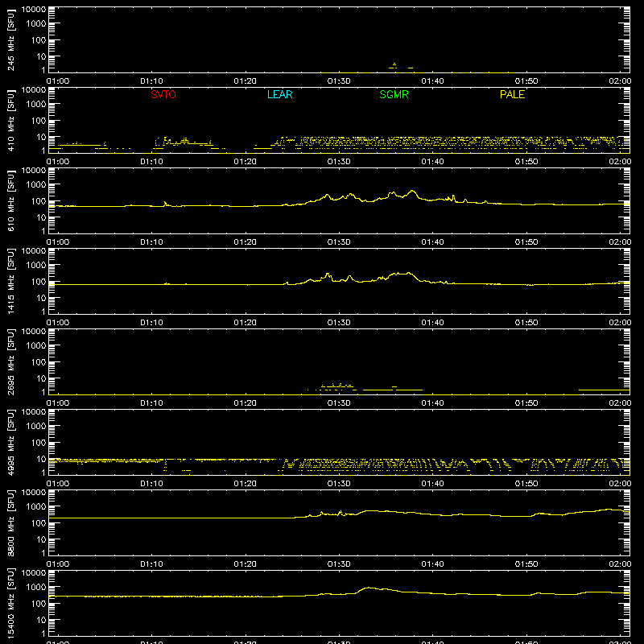The height and width of the screenshot is (644, 644).
Task: Click the 8800 MHz broad peak near 01:33
Action: point(372,510)
